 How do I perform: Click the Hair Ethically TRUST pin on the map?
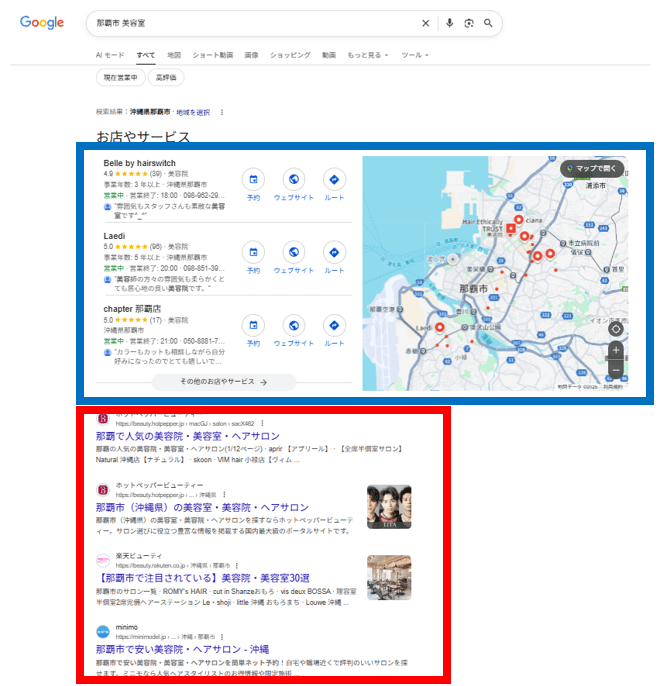pyautogui.click(x=510, y=228)
